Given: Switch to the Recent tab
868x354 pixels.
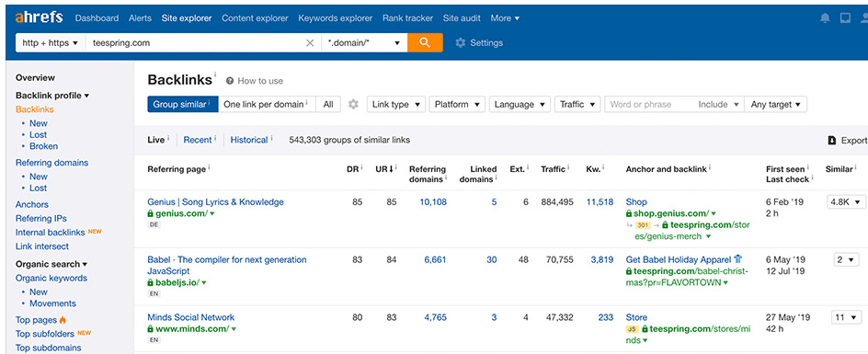Looking at the screenshot, I should (x=198, y=140).
